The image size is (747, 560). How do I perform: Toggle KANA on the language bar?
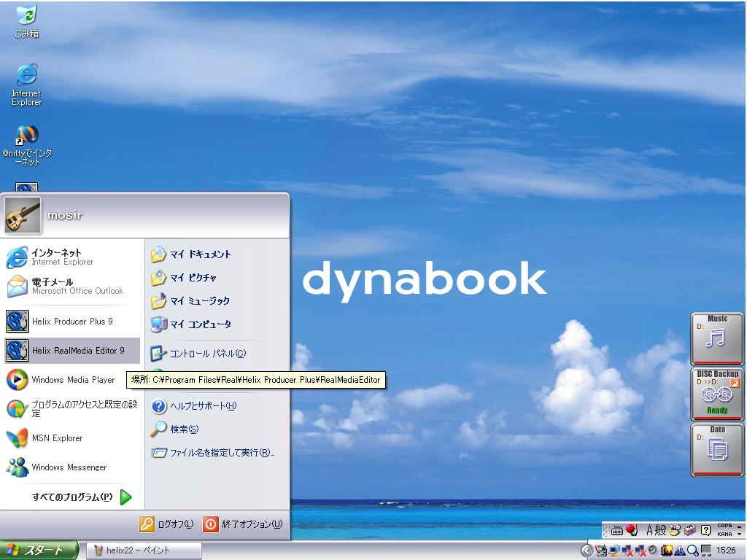(724, 534)
